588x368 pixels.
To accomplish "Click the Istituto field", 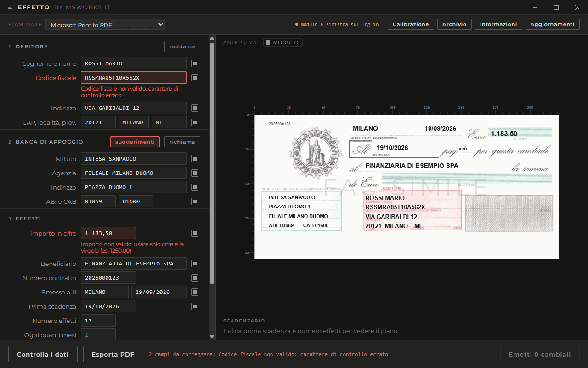I will coord(134,159).
